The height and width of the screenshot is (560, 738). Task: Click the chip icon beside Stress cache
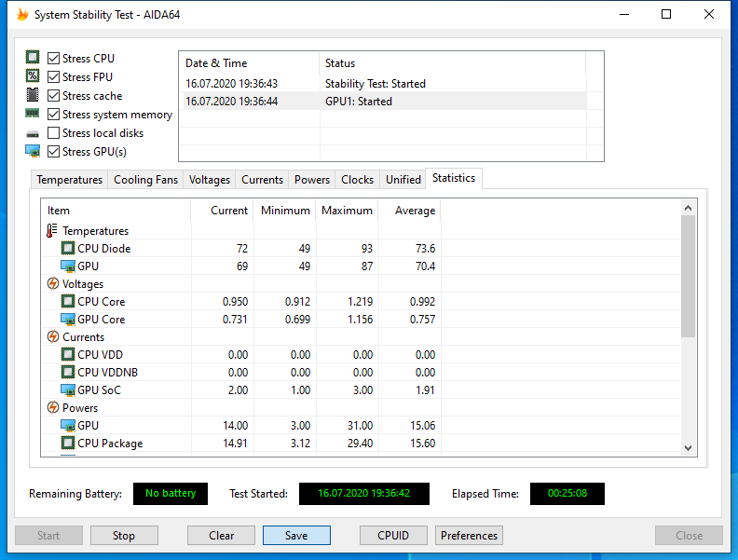point(33,95)
